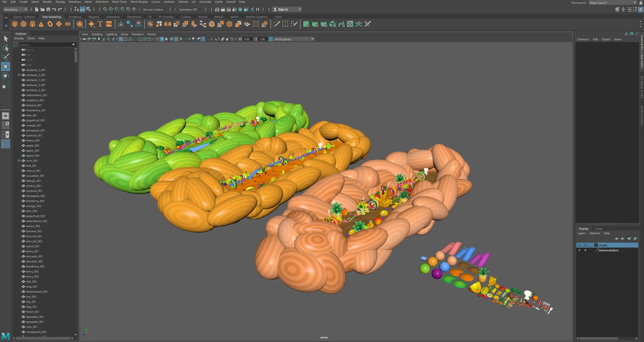Create a polygon sphere from the shelf

point(15,24)
